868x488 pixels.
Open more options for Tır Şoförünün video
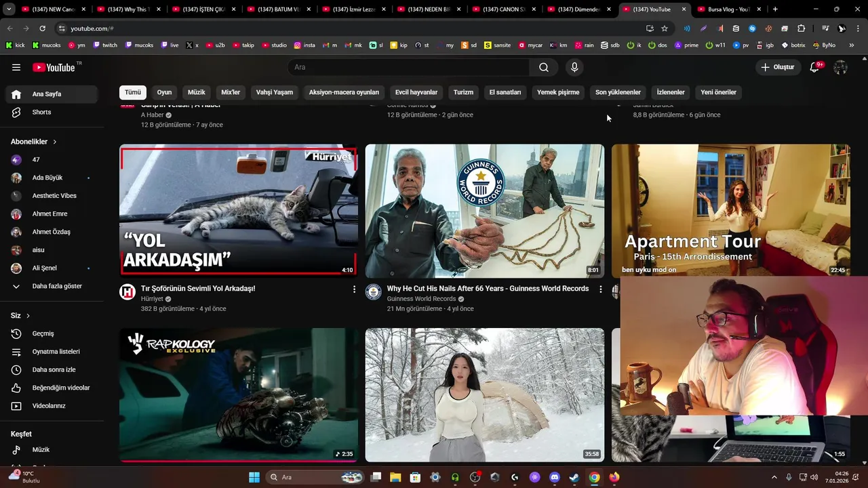point(354,289)
